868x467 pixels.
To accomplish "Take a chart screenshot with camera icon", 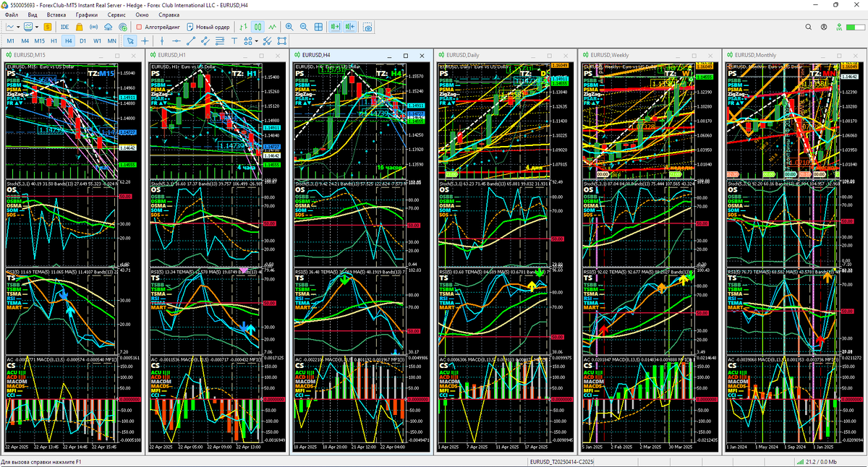I will pos(368,27).
